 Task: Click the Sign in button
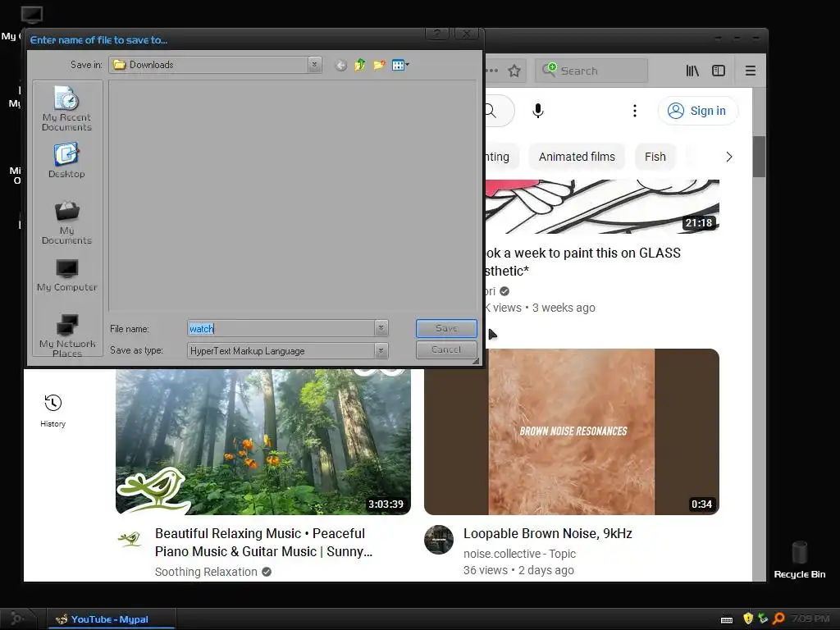pyautogui.click(x=697, y=111)
